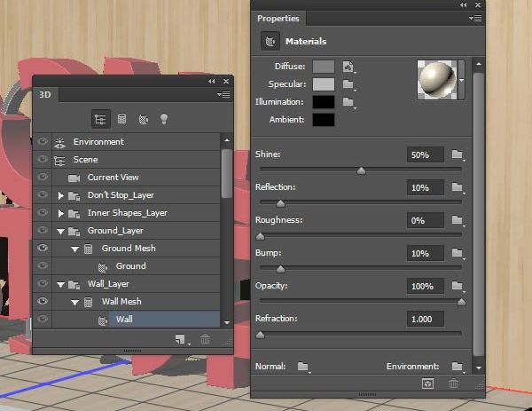Click the Specular color swatch
532x411 pixels.
(324, 84)
